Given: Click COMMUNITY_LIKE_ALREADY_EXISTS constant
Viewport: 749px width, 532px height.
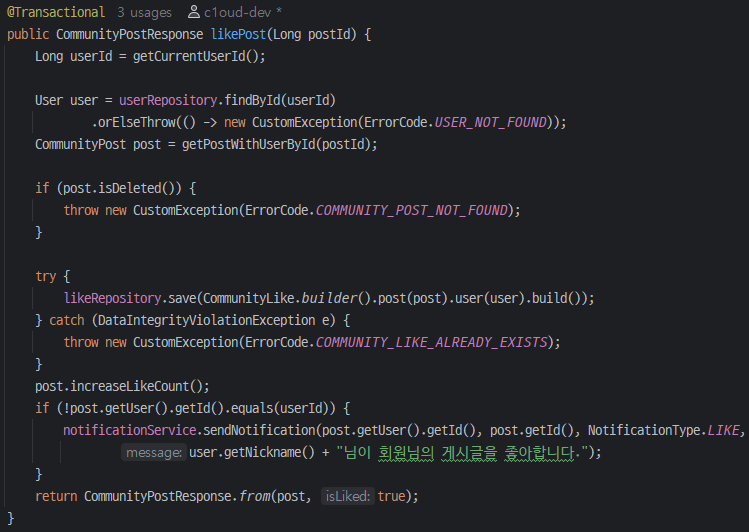Looking at the screenshot, I should point(432,342).
